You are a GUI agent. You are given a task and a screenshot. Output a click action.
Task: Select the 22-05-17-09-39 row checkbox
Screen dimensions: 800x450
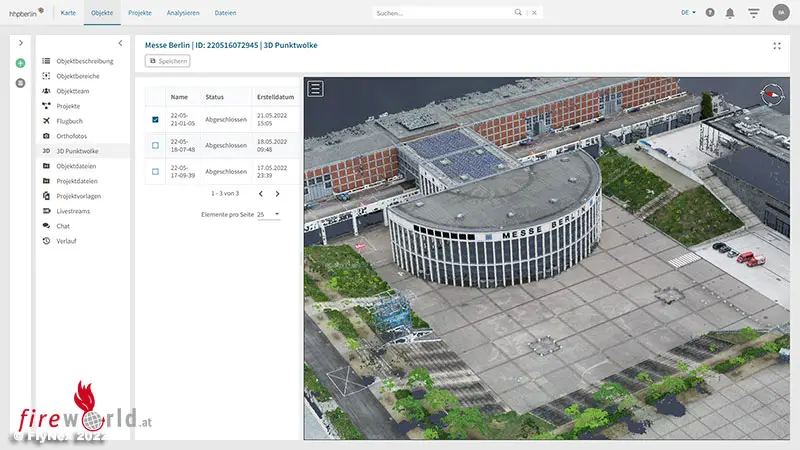155,171
